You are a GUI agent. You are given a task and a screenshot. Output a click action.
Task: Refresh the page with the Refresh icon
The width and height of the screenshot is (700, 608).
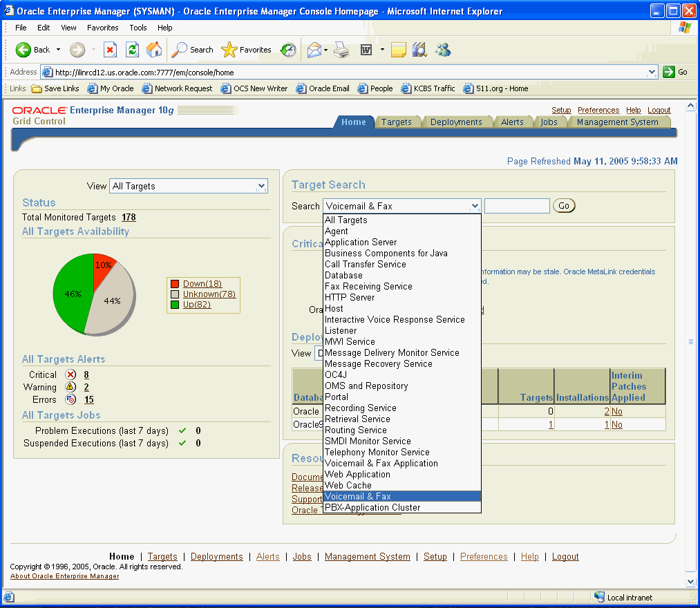pyautogui.click(x=131, y=50)
